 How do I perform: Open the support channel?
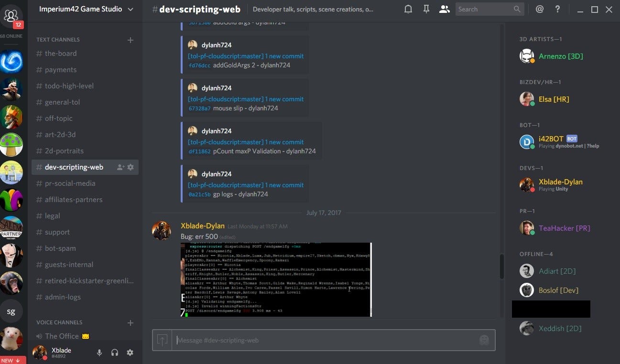point(85,232)
